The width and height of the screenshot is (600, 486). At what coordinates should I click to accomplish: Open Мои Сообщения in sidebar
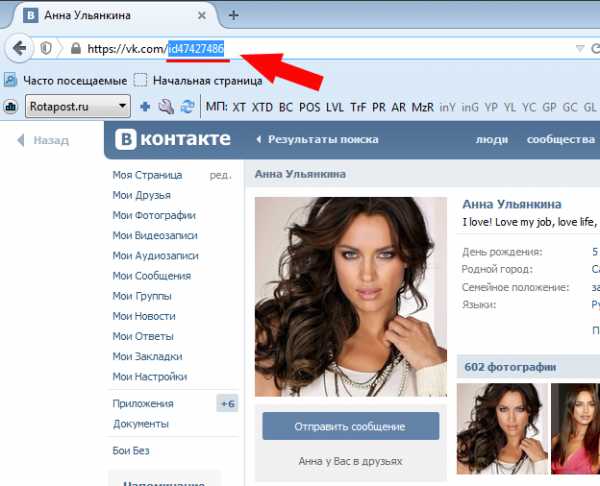coord(152,276)
